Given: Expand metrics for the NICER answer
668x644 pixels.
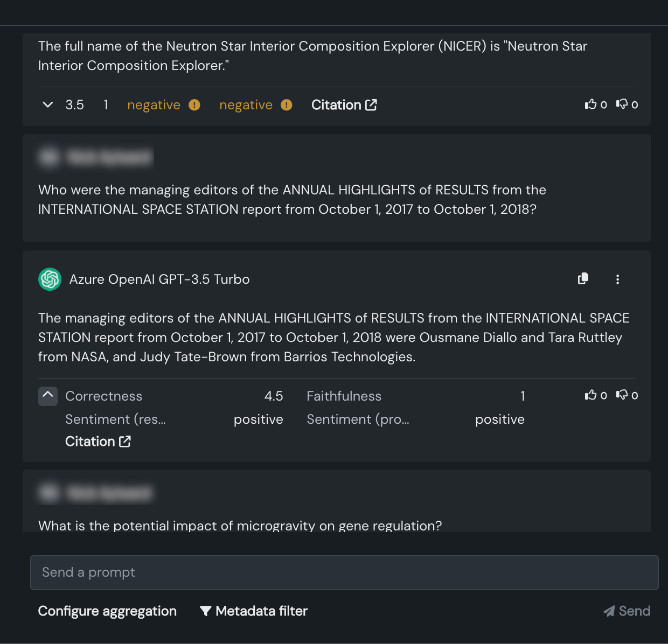Looking at the screenshot, I should [x=48, y=104].
